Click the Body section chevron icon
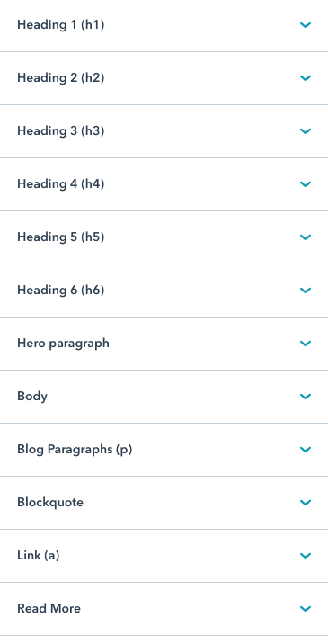 pos(306,397)
